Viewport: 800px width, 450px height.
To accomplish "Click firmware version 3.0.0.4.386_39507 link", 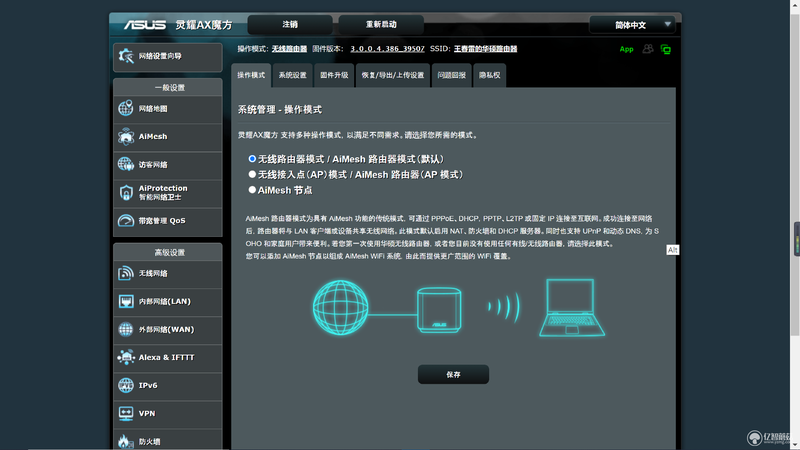I will click(x=387, y=49).
